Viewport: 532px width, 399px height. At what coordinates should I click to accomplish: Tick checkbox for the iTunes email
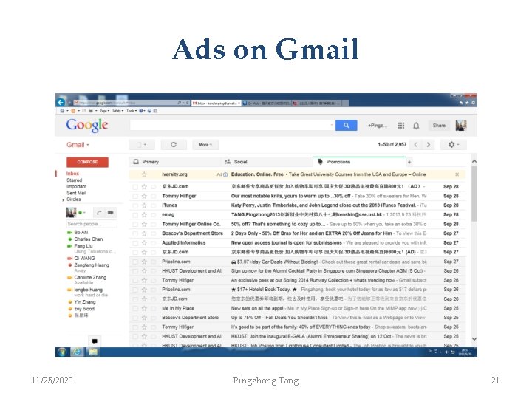click(135, 205)
